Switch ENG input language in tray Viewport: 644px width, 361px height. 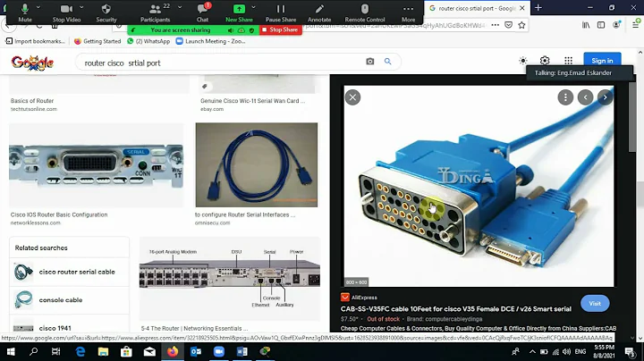point(580,351)
